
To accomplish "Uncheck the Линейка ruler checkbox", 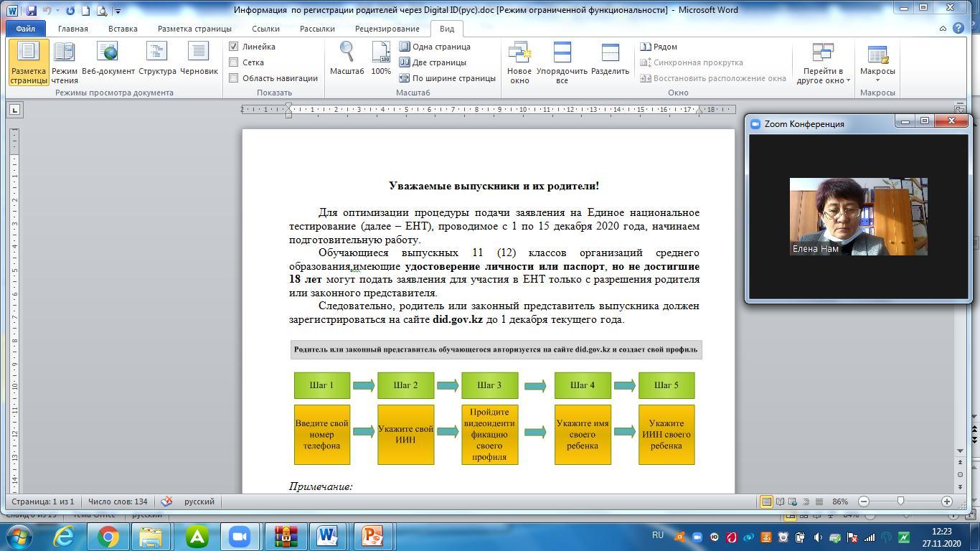I will [x=233, y=47].
